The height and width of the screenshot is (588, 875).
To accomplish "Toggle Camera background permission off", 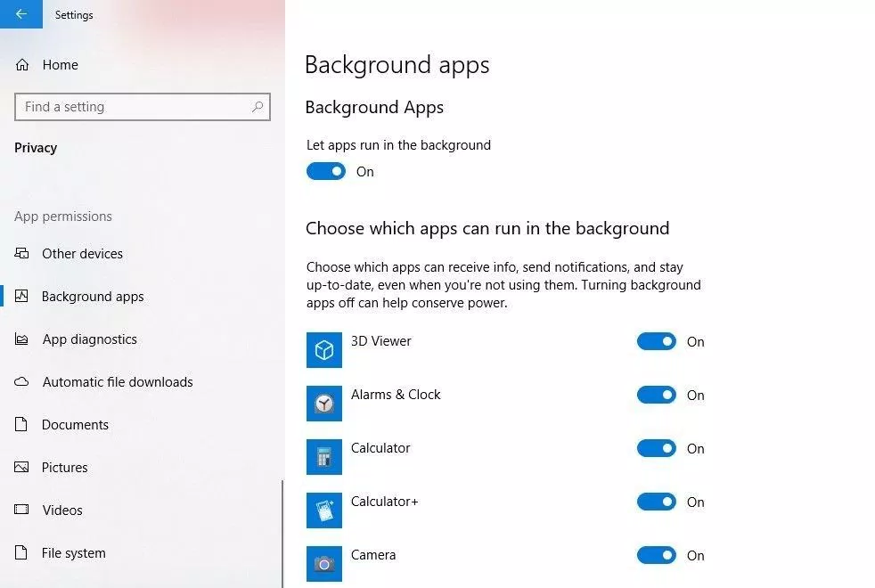I will click(x=656, y=555).
